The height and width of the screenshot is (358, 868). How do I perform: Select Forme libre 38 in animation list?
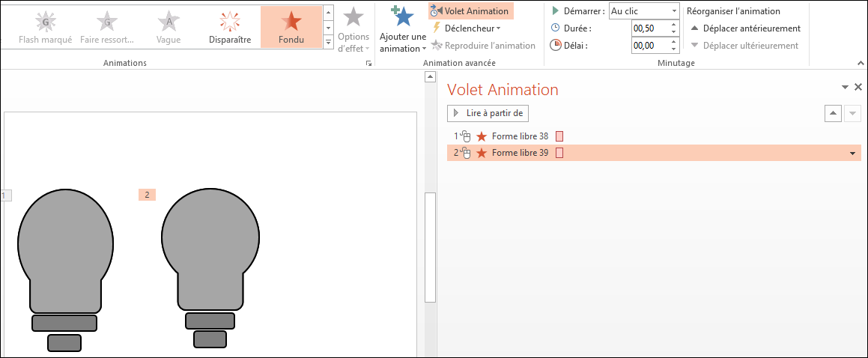[x=520, y=136]
